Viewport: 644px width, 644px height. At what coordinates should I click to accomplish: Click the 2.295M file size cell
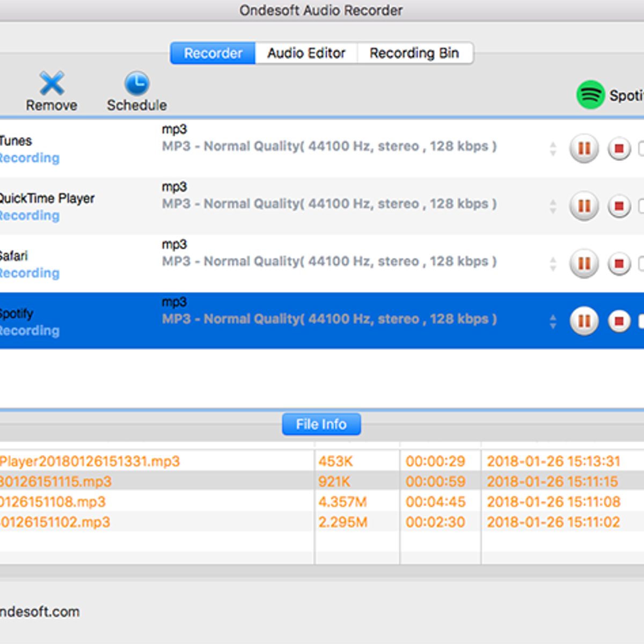(343, 522)
